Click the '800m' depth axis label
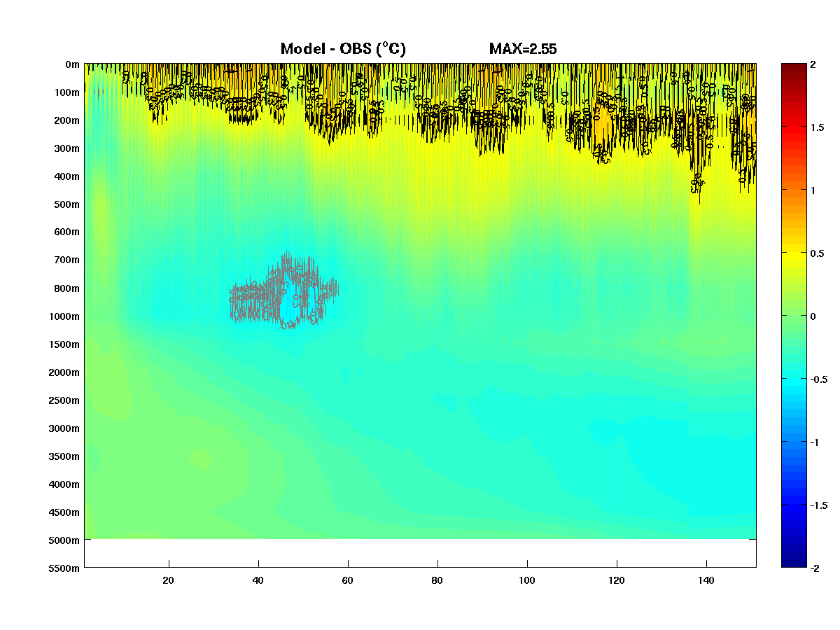 tap(67, 288)
